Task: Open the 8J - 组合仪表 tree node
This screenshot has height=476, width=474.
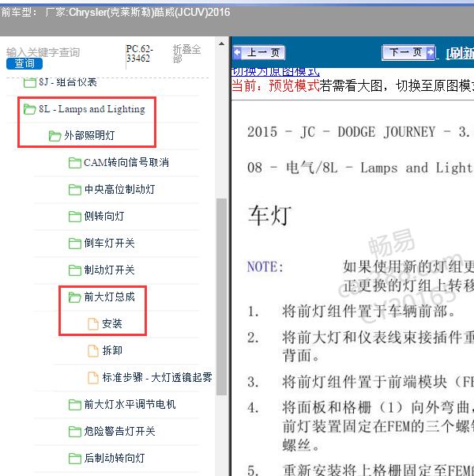Action: (x=68, y=82)
